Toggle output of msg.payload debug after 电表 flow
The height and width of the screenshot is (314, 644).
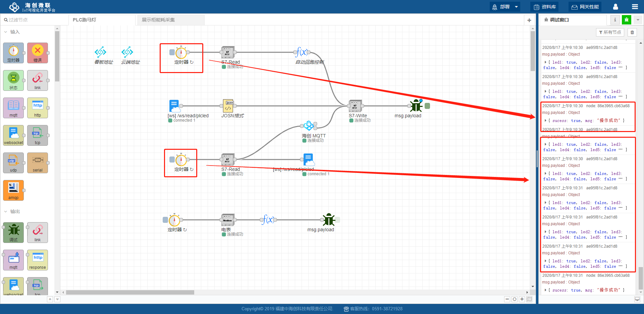pos(338,220)
